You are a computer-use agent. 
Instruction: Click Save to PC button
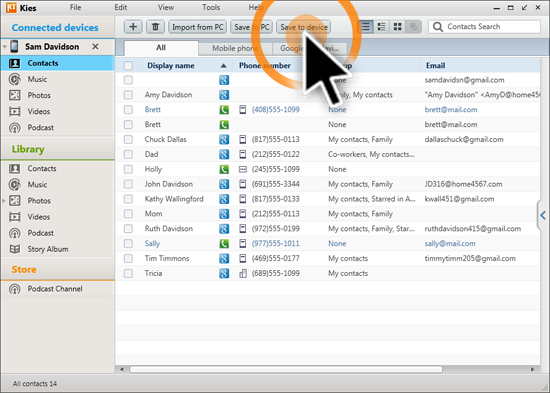(x=251, y=27)
